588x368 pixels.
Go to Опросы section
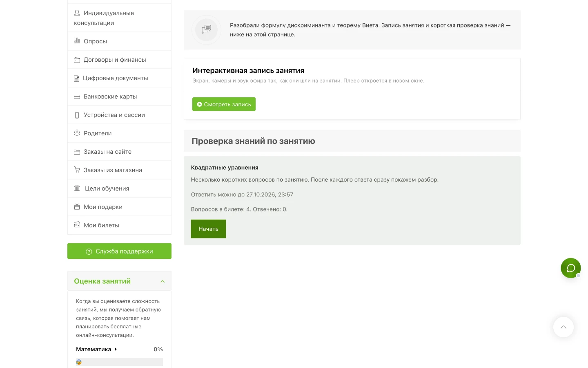[x=119, y=41]
